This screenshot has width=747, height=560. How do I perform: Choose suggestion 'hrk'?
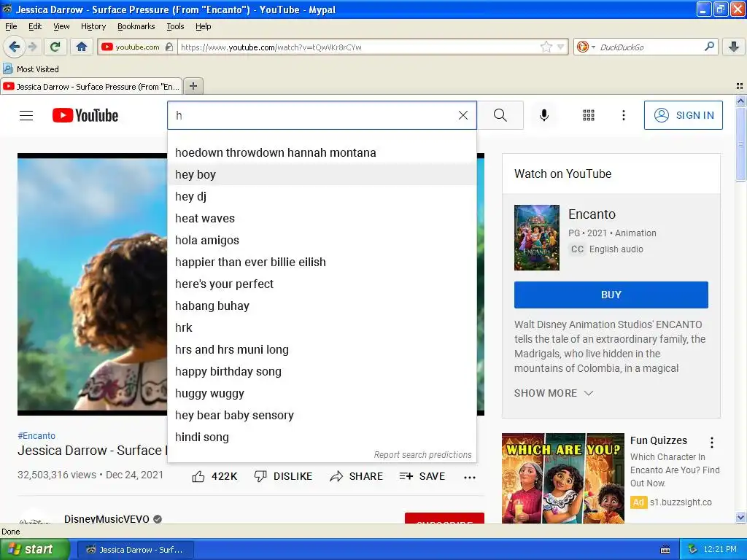(x=322, y=328)
